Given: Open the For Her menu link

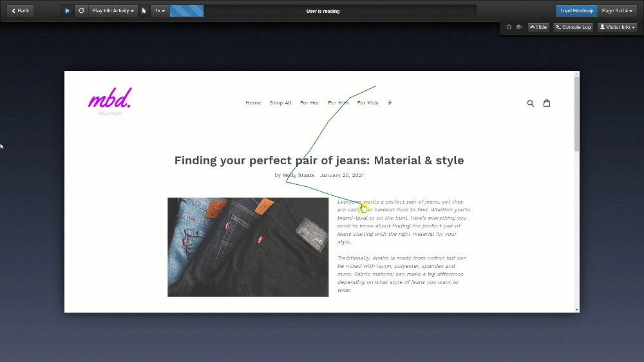Looking at the screenshot, I should coord(310,102).
